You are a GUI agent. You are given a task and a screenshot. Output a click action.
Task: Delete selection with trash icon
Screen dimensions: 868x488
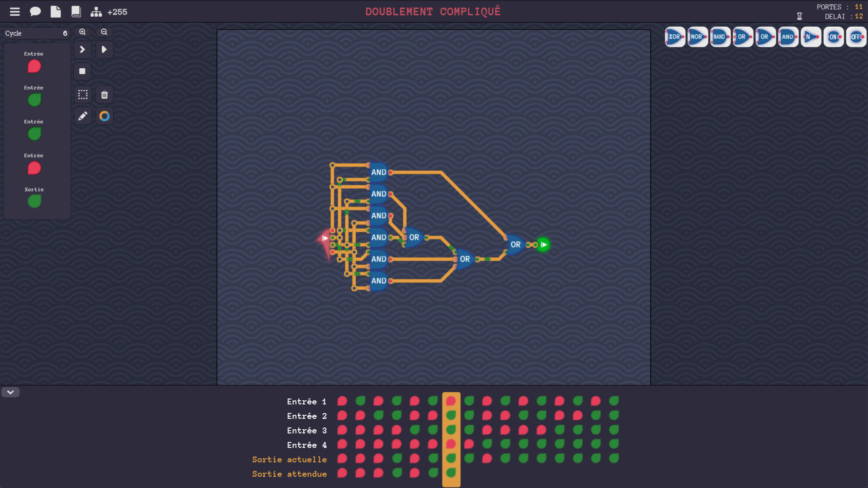(x=104, y=95)
